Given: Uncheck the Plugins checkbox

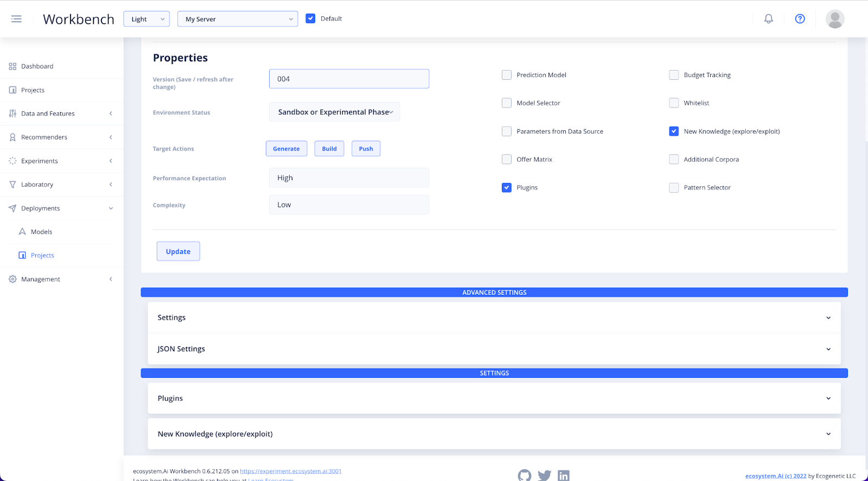Looking at the screenshot, I should click(507, 188).
